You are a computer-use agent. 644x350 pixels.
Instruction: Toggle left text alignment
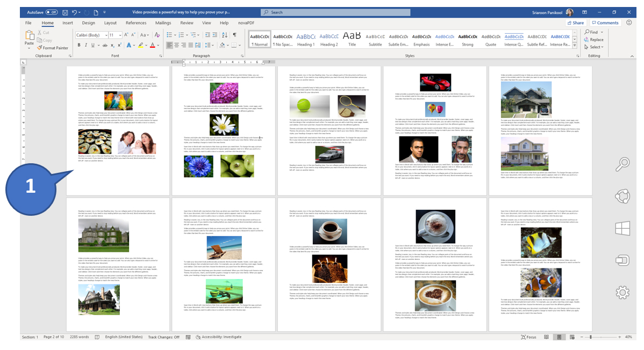point(170,45)
